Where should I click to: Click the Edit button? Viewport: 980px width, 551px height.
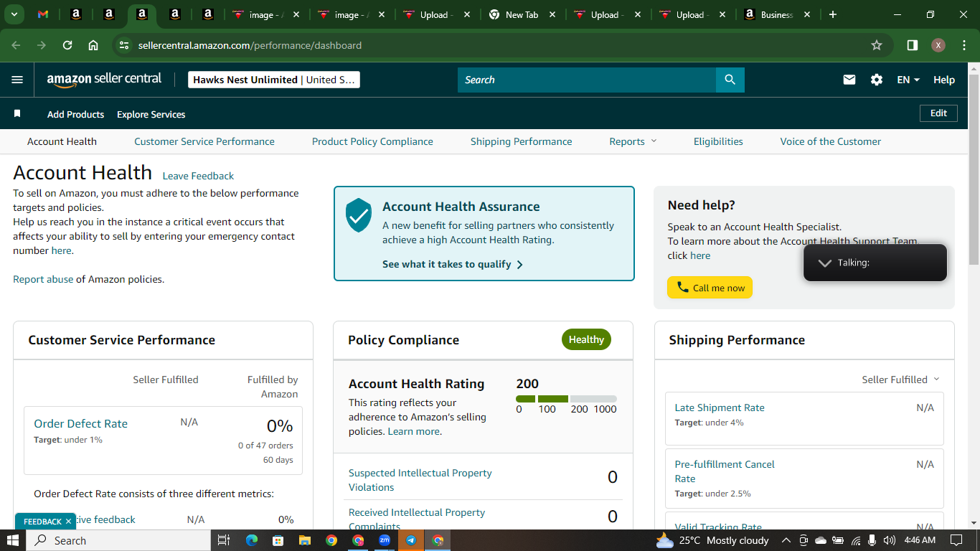click(x=938, y=113)
